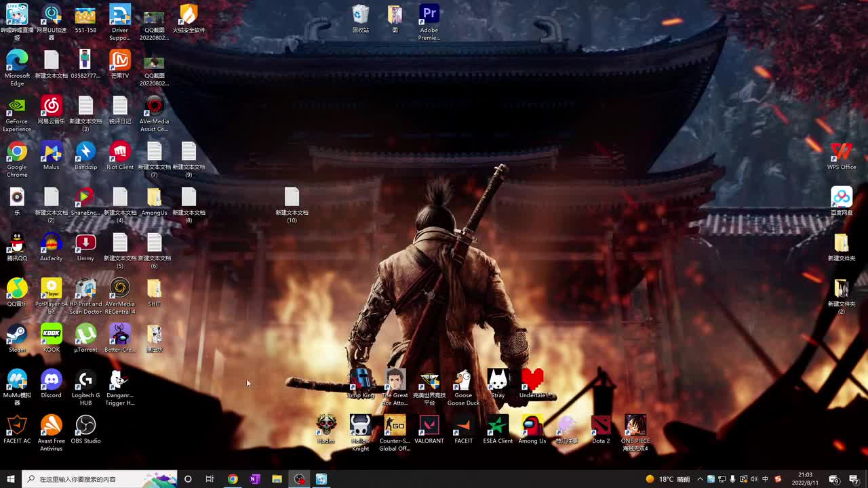Image resolution: width=868 pixels, height=488 pixels.
Task: Select the 百度网盘 desktop shortcut
Action: [x=842, y=201]
